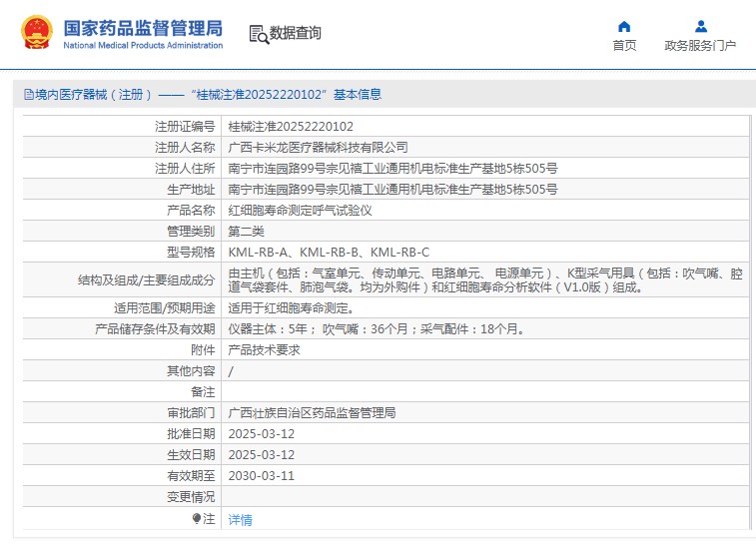This screenshot has width=756, height=547.
Task: Click the 数据查询 magnifier document icon
Action: 259,34
